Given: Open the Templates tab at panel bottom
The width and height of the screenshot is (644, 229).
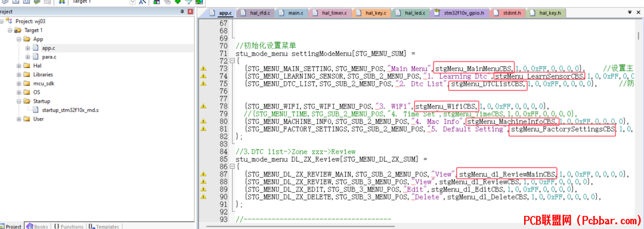Looking at the screenshot, I should (104, 226).
